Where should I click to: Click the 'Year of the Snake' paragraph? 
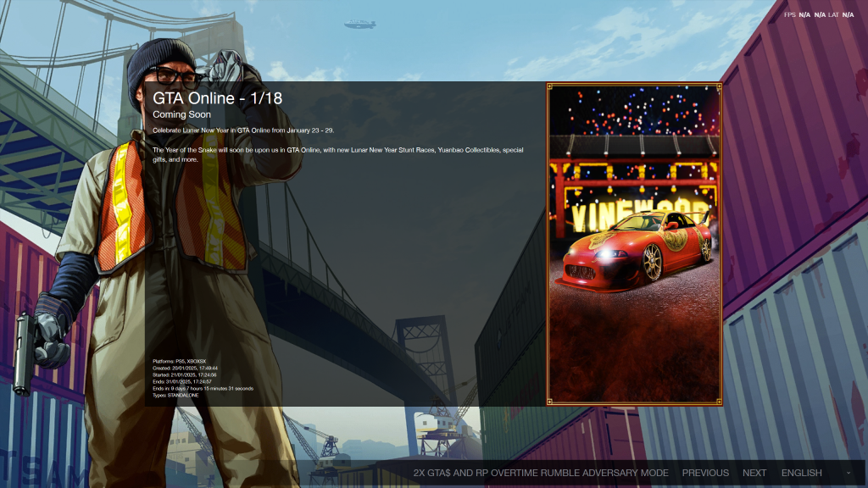point(337,150)
